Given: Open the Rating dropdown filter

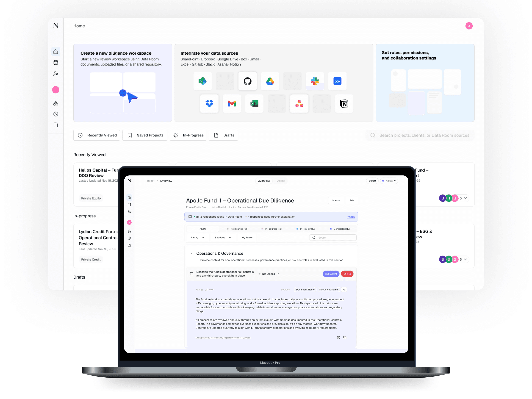Looking at the screenshot, I should click(x=197, y=237).
